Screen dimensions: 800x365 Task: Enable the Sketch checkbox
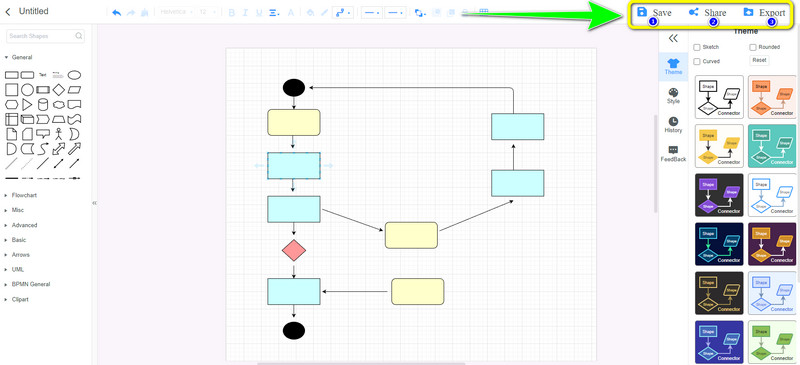pos(696,47)
